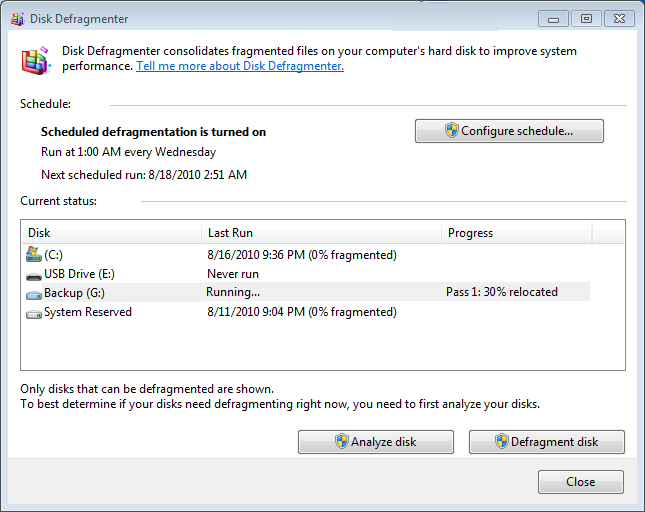
Task: Select the System Reserved drive icon
Action: click(x=33, y=312)
